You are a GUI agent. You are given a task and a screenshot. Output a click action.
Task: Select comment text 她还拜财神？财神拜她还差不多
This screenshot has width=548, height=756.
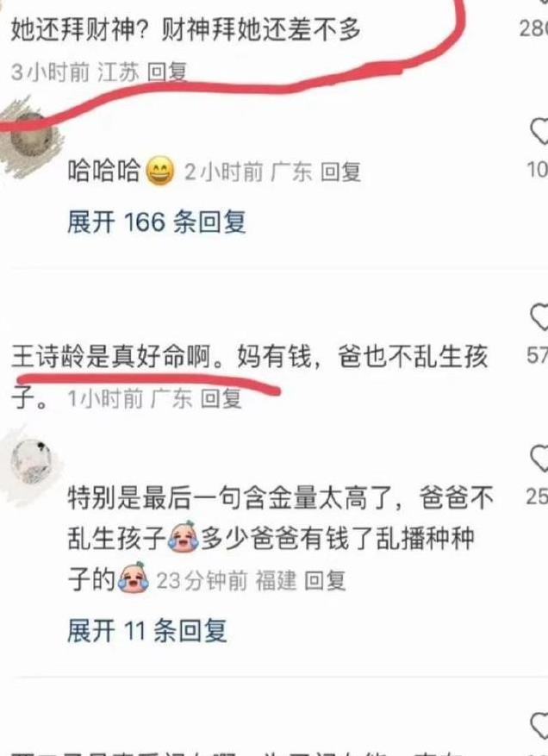[185, 29]
